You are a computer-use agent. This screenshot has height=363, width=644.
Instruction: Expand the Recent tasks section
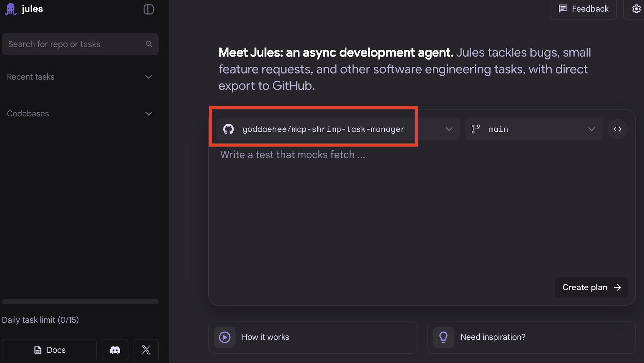pyautogui.click(x=79, y=77)
